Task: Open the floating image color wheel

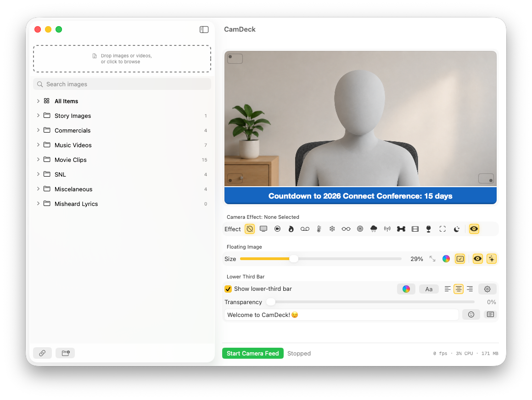Action: (446, 259)
